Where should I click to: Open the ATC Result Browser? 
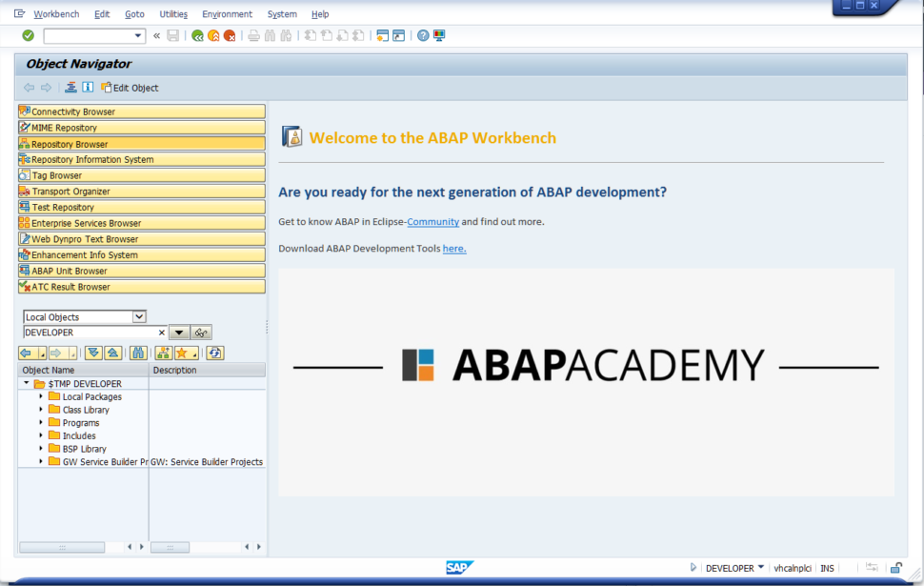coord(141,287)
